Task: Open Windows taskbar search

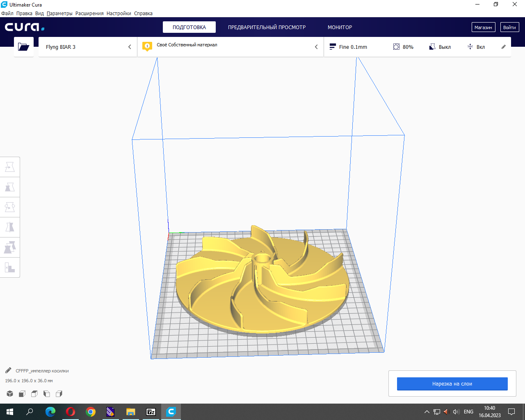Action: pyautogui.click(x=30, y=412)
